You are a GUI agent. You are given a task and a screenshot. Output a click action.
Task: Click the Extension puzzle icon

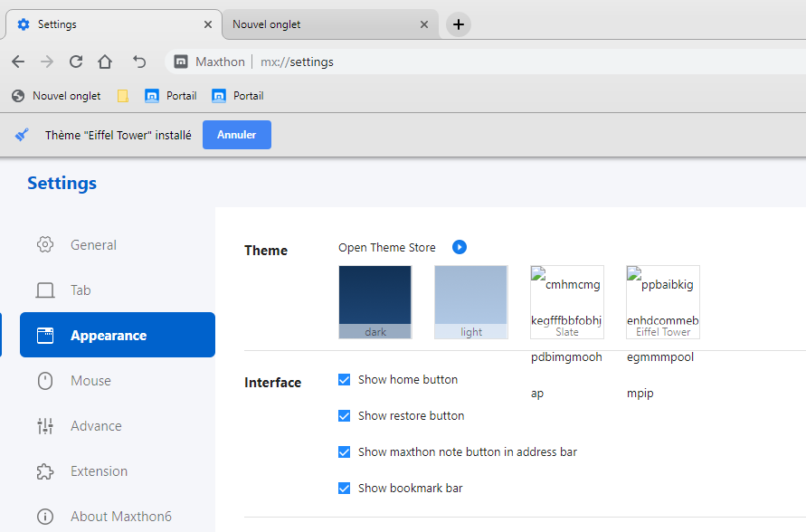pos(44,470)
